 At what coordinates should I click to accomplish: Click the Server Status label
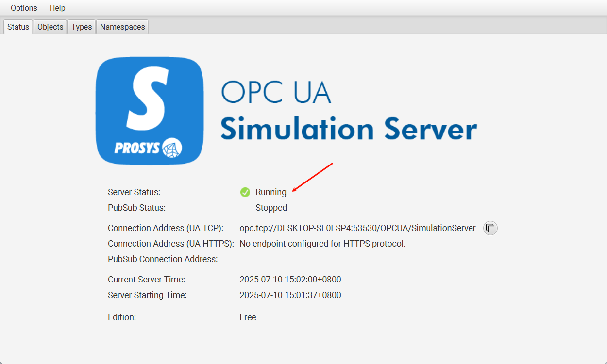[x=134, y=192]
